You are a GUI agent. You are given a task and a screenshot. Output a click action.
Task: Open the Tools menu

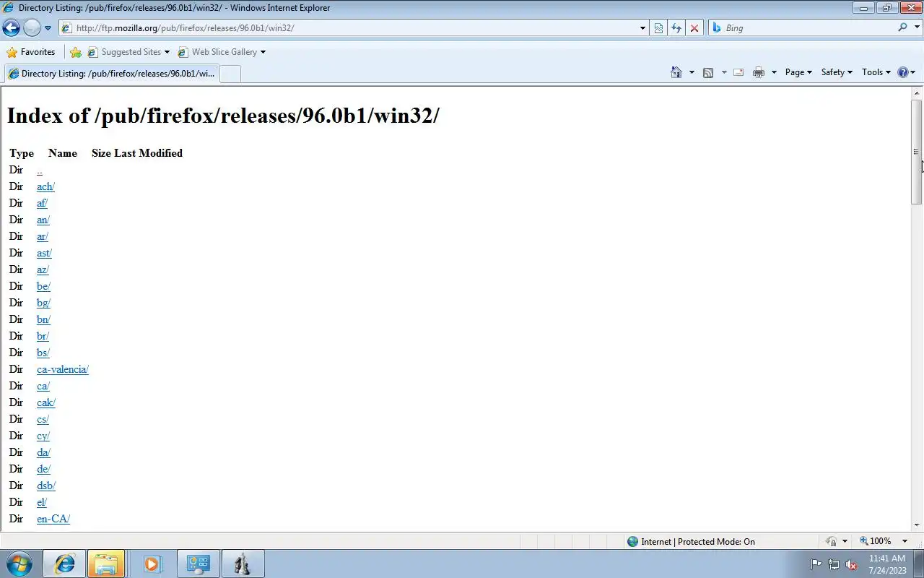pos(876,72)
